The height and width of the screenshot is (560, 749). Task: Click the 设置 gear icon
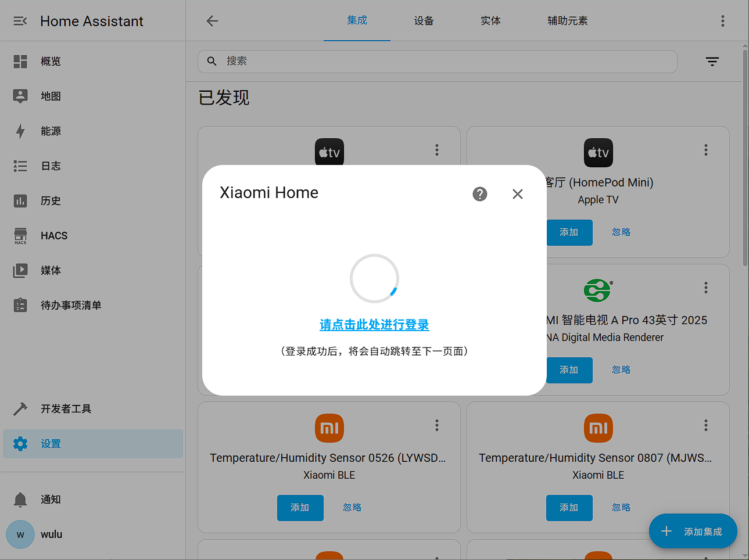[x=20, y=444]
